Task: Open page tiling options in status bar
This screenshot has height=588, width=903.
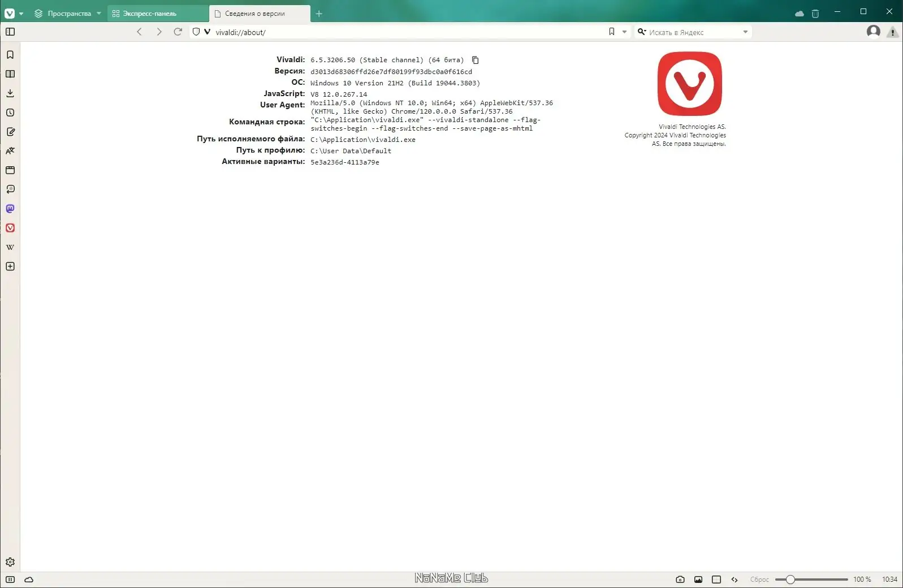Action: [x=716, y=580]
